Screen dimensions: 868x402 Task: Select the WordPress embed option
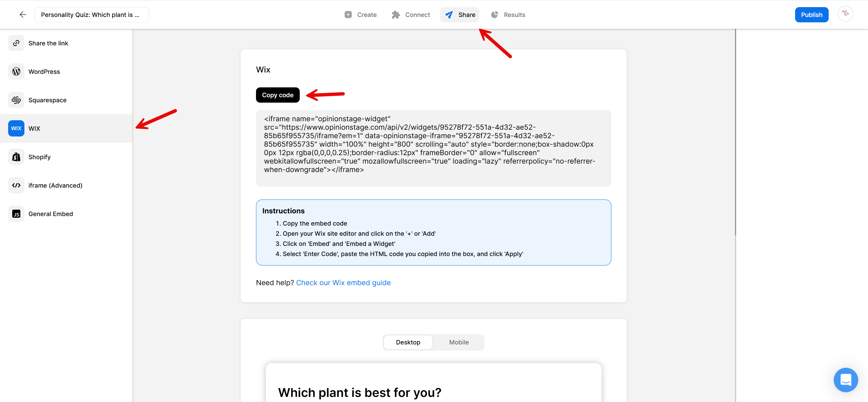(44, 71)
